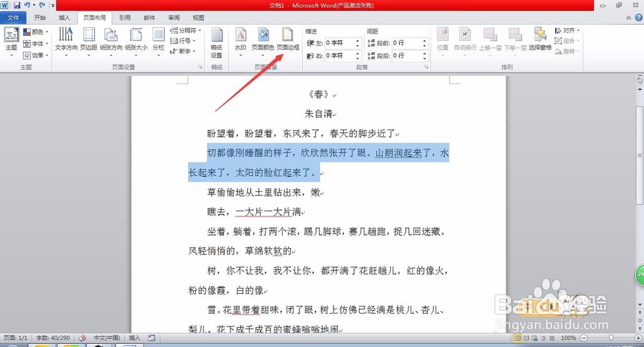Image resolution: width=644 pixels, height=347 pixels.
Task: Undo the last action
Action: pyautogui.click(x=27, y=5)
